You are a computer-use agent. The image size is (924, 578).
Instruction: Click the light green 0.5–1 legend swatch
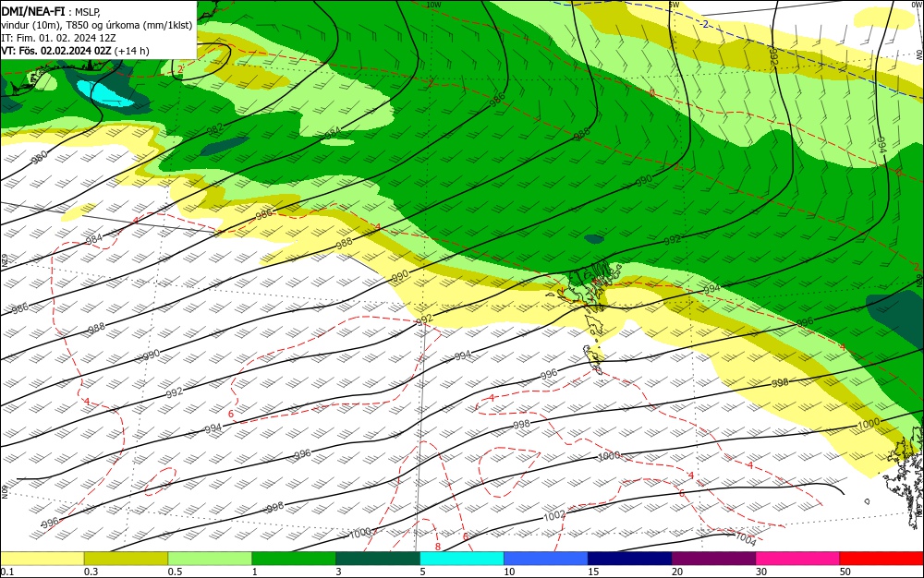[210, 559]
